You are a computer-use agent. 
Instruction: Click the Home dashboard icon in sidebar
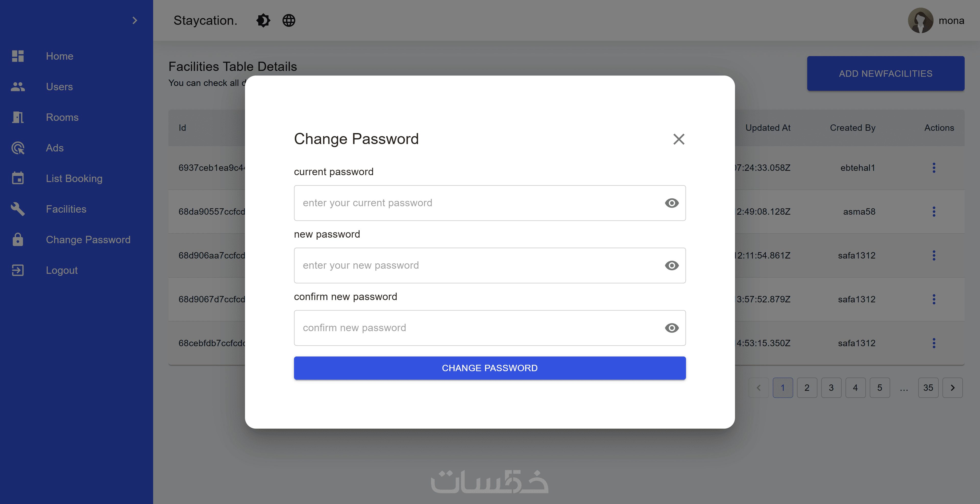click(18, 56)
